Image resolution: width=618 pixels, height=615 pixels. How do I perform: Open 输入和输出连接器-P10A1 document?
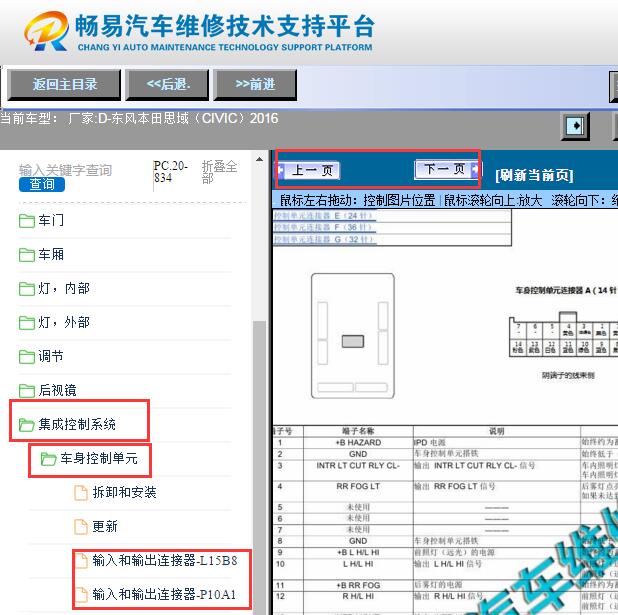coord(164,594)
